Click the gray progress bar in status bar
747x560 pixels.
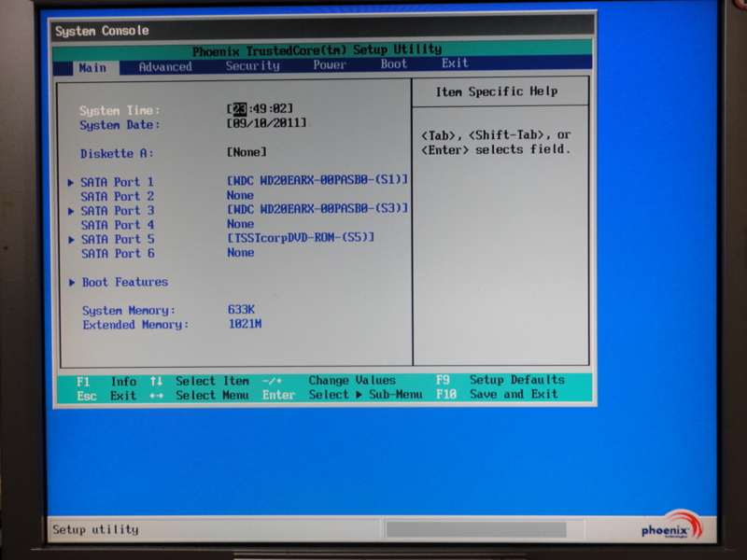[x=476, y=529]
